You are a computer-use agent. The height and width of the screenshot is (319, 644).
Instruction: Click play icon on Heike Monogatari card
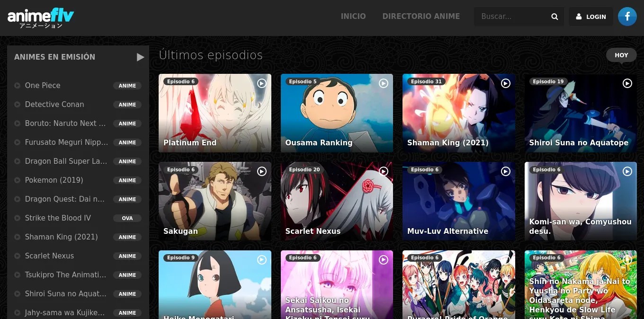pyautogui.click(x=262, y=260)
